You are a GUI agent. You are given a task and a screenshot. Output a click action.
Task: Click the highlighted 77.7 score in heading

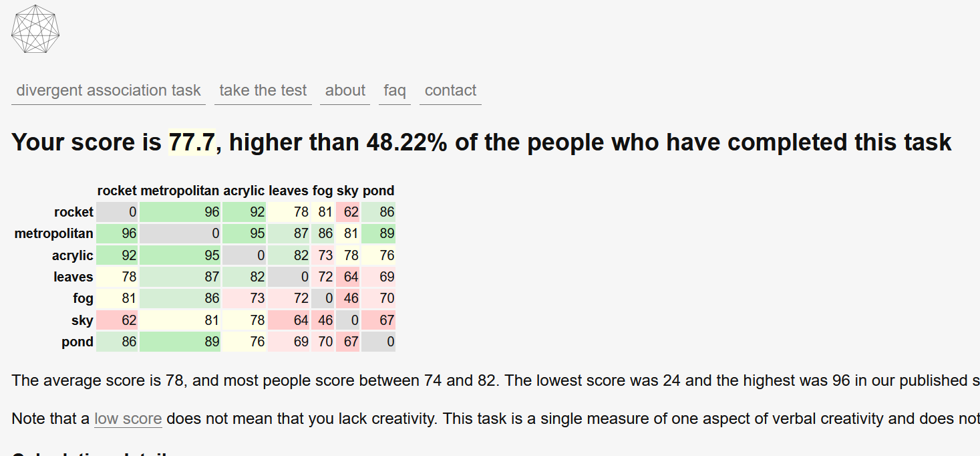pos(193,142)
